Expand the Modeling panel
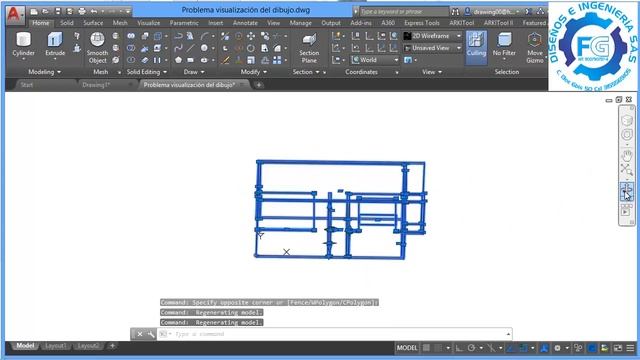Image resolution: width=640 pixels, height=360 pixels. click(x=44, y=72)
